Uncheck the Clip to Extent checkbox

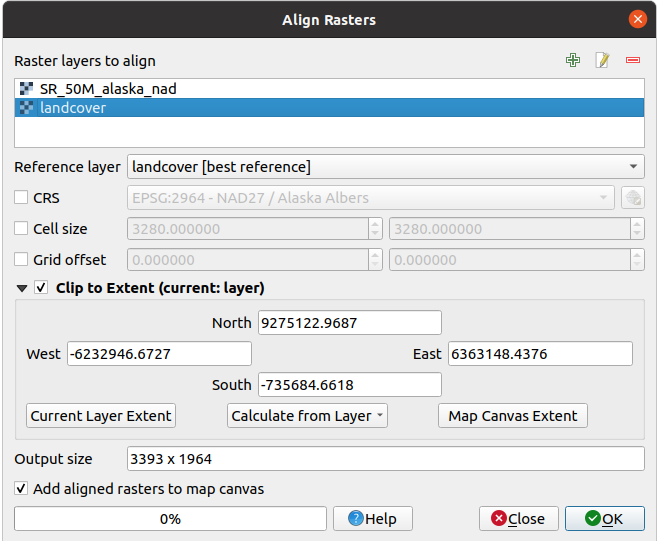pos(41,288)
